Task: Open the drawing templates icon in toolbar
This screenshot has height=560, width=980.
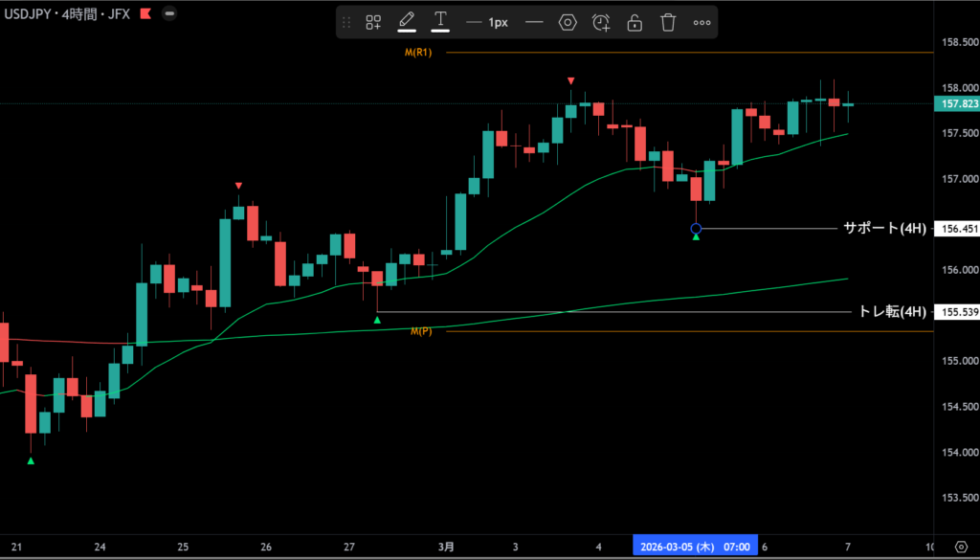Action: coord(373,22)
